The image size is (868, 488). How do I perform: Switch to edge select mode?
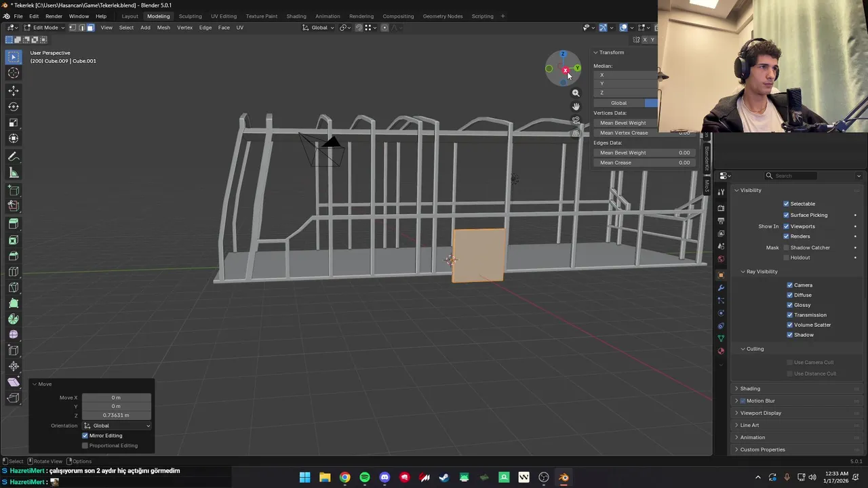click(x=81, y=28)
